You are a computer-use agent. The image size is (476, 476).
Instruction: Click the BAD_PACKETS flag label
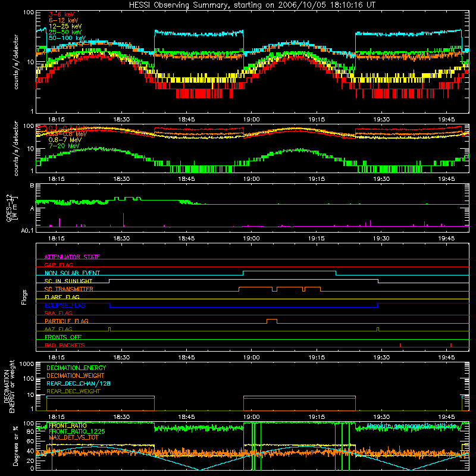point(65,345)
